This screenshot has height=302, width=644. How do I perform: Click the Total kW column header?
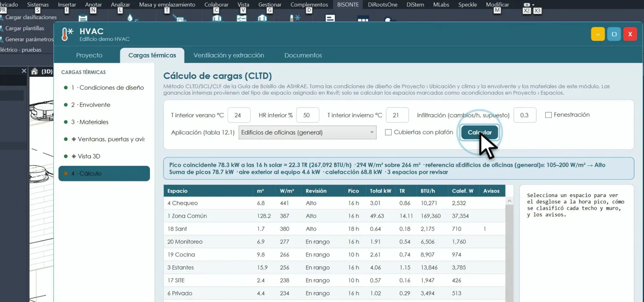click(x=380, y=191)
